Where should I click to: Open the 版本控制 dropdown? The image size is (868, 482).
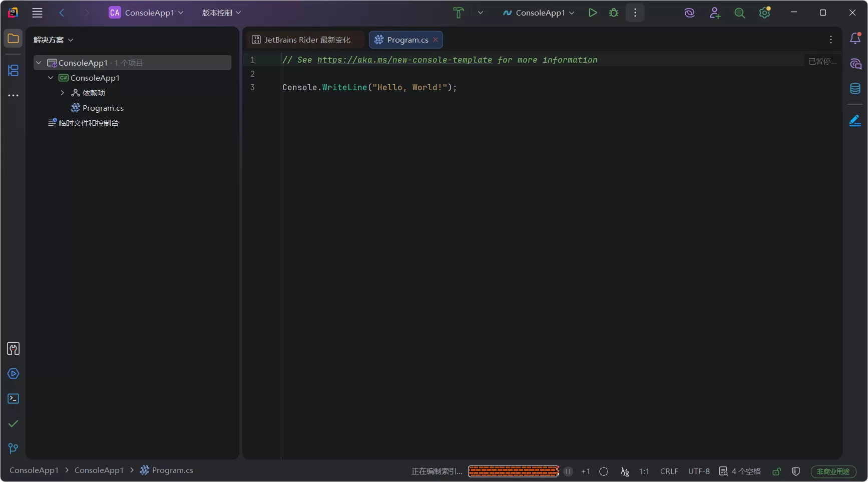pyautogui.click(x=221, y=13)
